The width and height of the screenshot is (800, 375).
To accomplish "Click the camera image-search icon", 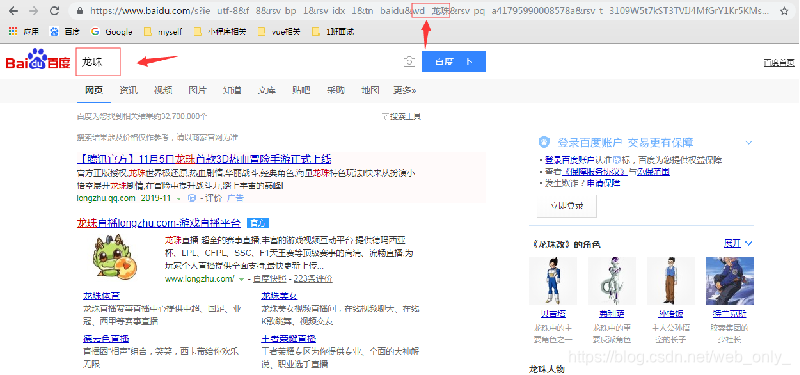I will pyautogui.click(x=409, y=62).
